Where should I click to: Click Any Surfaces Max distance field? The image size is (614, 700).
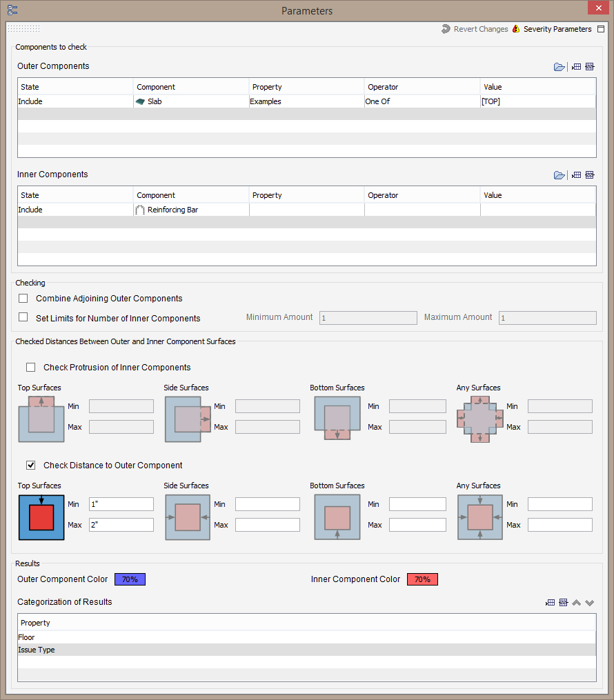click(x=560, y=525)
